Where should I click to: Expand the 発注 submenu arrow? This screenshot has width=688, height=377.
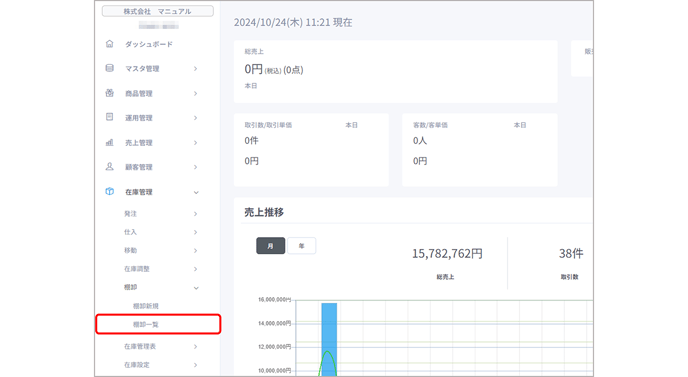coord(196,214)
